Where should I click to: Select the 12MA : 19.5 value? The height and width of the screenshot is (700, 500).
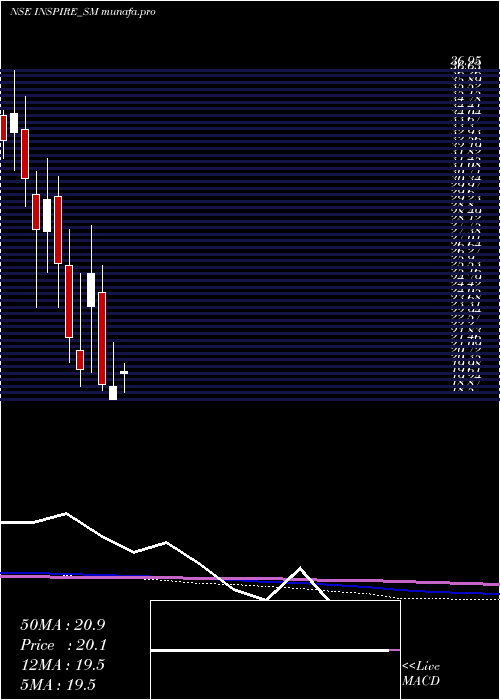63,665
